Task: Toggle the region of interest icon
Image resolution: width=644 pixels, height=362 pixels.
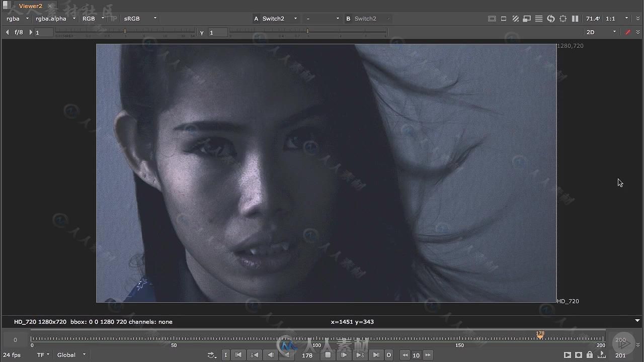Action: (504, 19)
